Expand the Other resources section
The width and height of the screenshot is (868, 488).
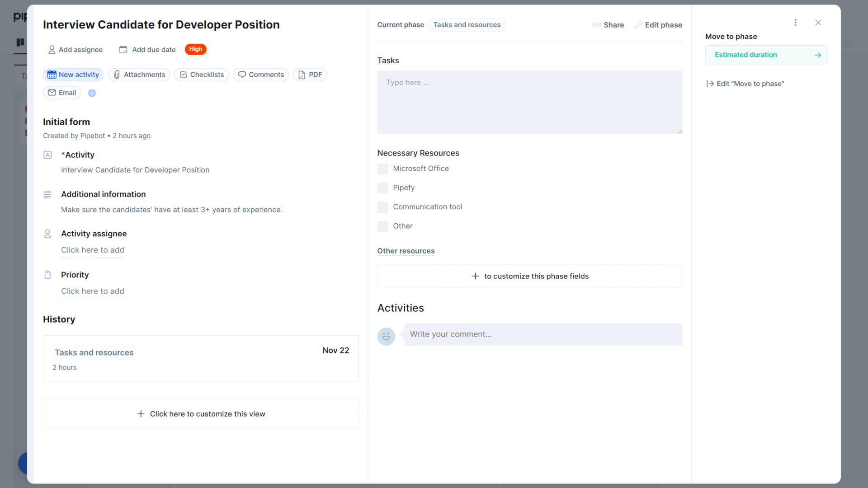[x=406, y=251]
